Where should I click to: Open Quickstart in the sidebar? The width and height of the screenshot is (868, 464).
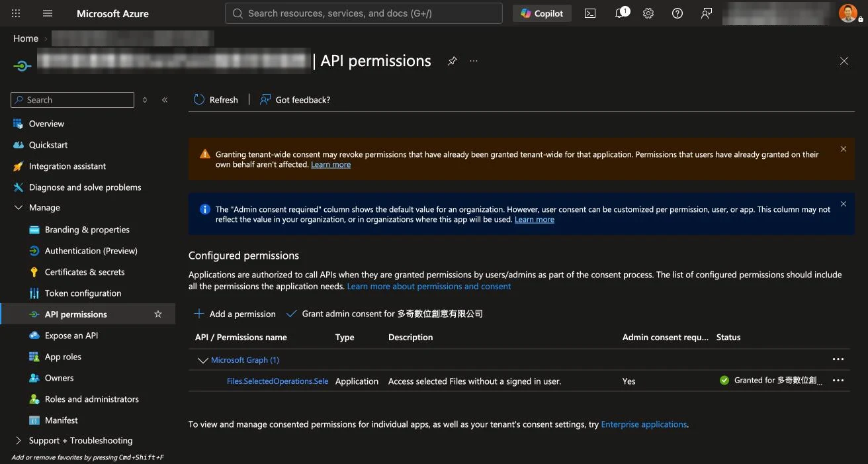click(x=48, y=145)
